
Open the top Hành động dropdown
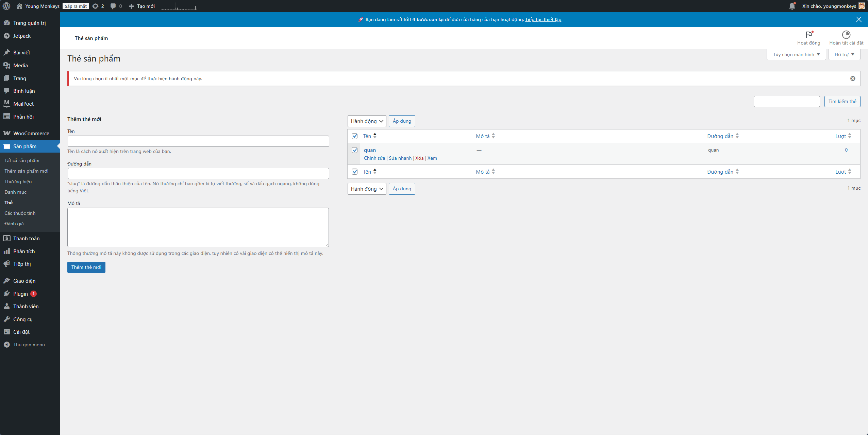point(367,121)
